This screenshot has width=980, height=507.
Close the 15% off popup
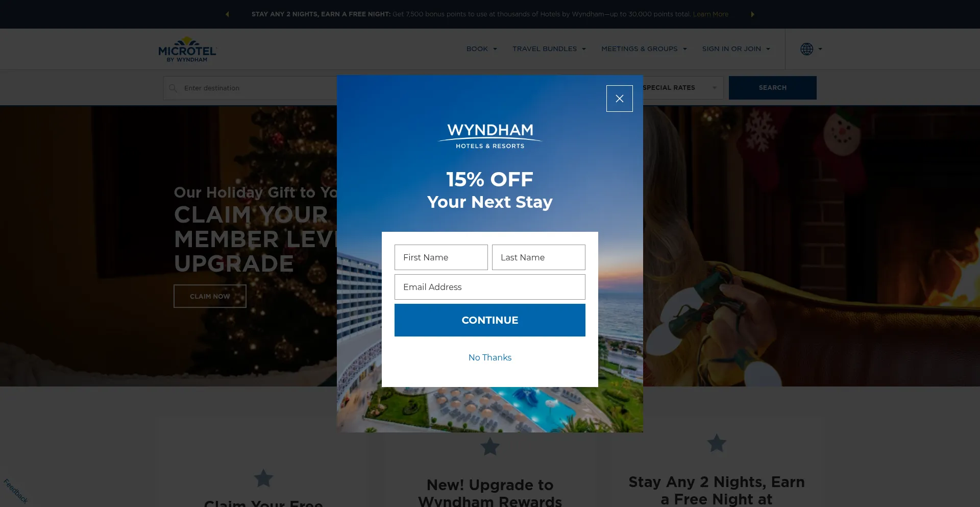pyautogui.click(x=619, y=99)
